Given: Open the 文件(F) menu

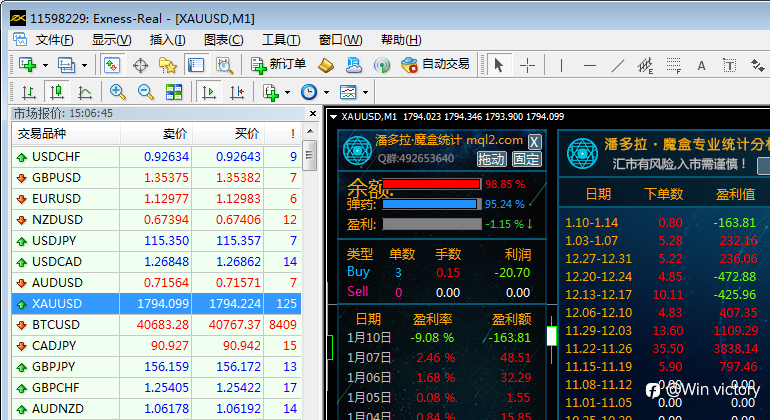Looking at the screenshot, I should click(55, 40).
